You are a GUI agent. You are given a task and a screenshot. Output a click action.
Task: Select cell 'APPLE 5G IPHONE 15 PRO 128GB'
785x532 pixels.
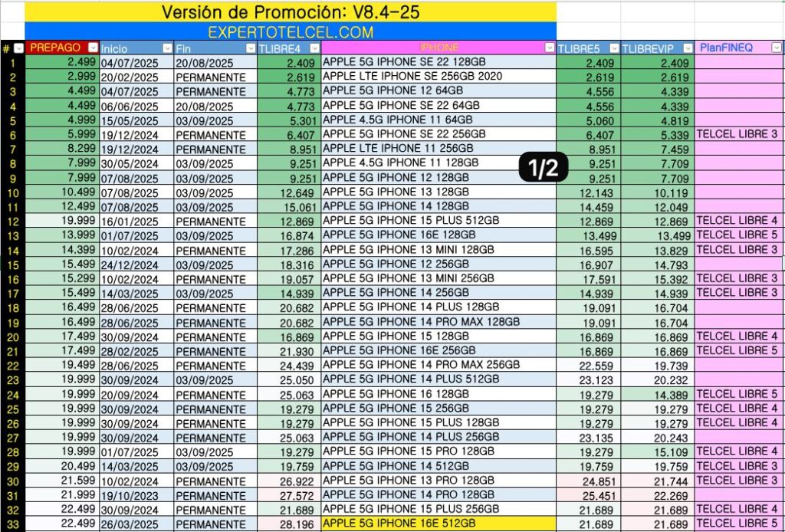coord(438,452)
